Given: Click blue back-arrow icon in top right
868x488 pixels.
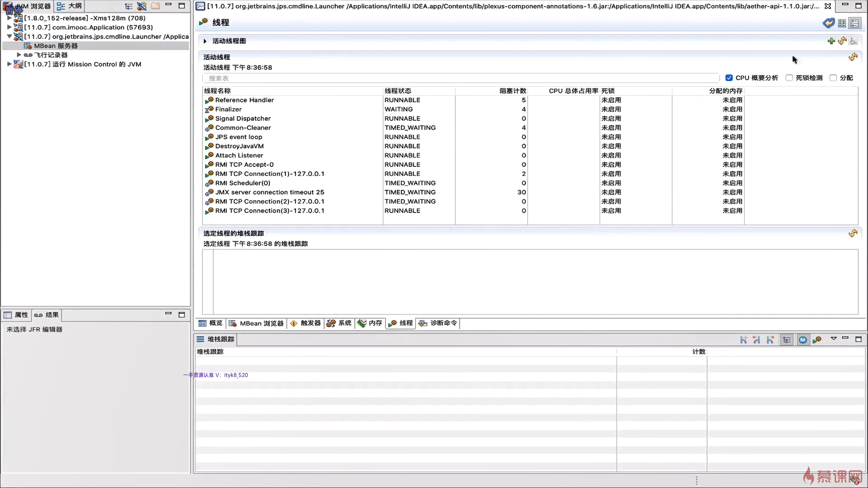Looking at the screenshot, I should click(x=828, y=23).
